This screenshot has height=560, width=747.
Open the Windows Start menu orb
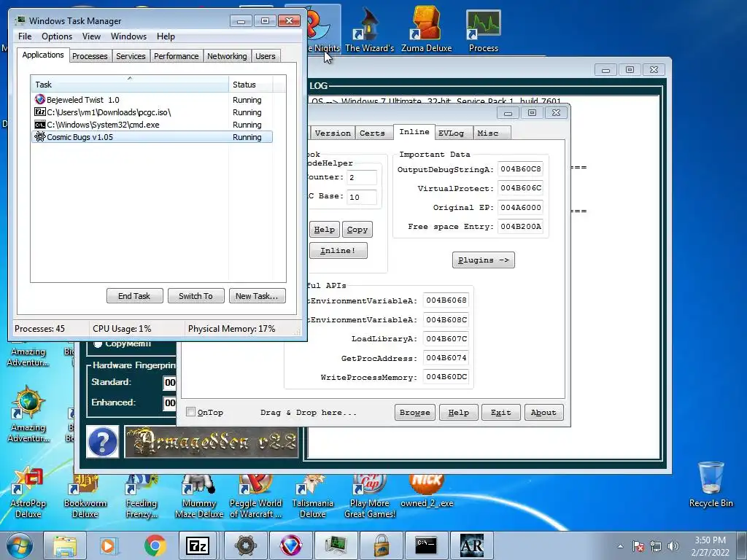point(20,545)
